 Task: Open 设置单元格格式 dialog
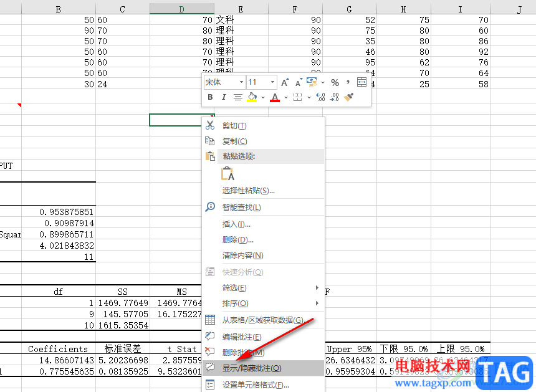click(x=263, y=385)
